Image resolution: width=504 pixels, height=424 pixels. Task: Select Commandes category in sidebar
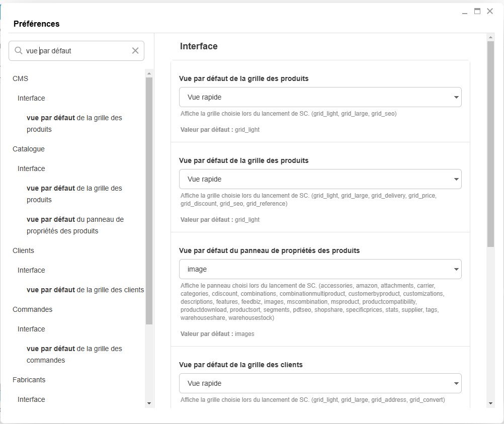pyautogui.click(x=33, y=309)
